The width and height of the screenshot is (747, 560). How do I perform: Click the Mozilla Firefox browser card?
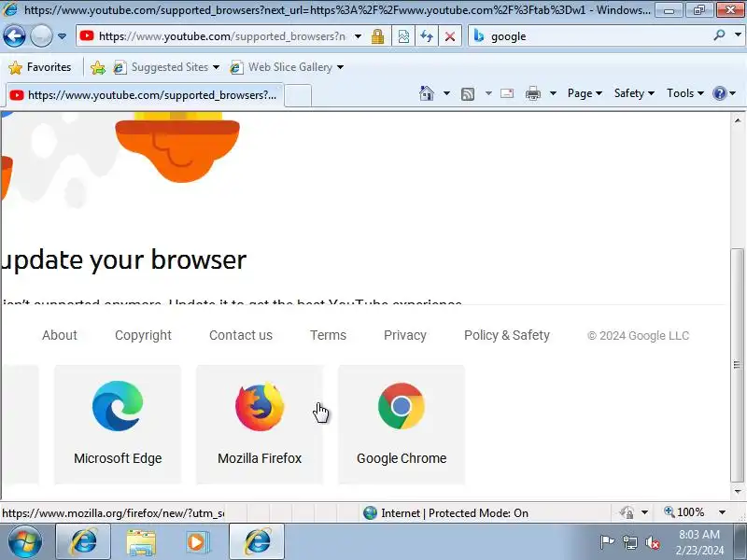[260, 425]
